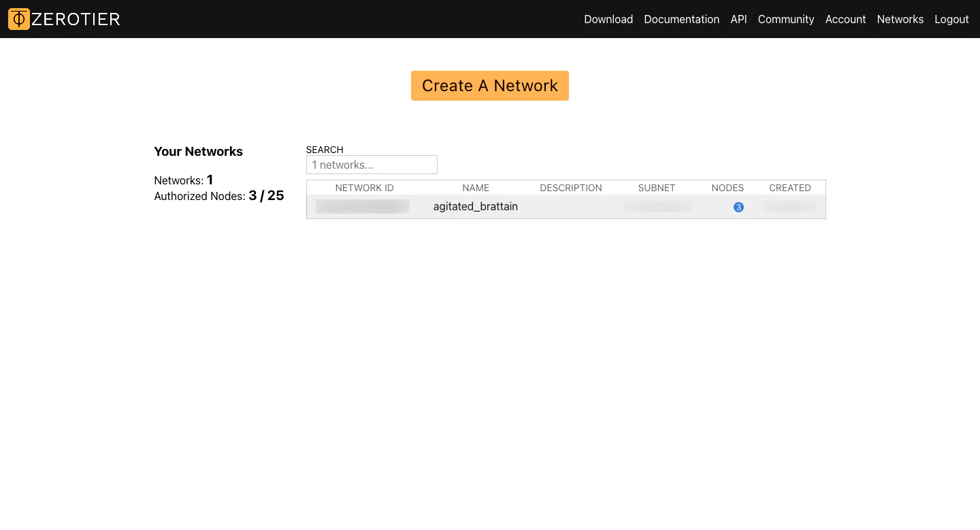
Task: Click the Created column header
Action: tap(790, 188)
